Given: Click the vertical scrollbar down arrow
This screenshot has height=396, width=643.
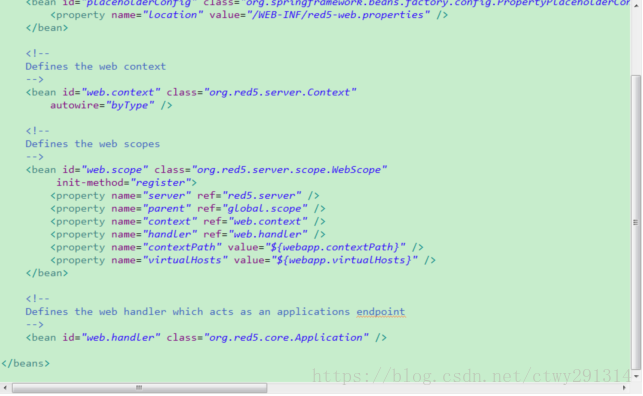Looking at the screenshot, I should point(636,376).
